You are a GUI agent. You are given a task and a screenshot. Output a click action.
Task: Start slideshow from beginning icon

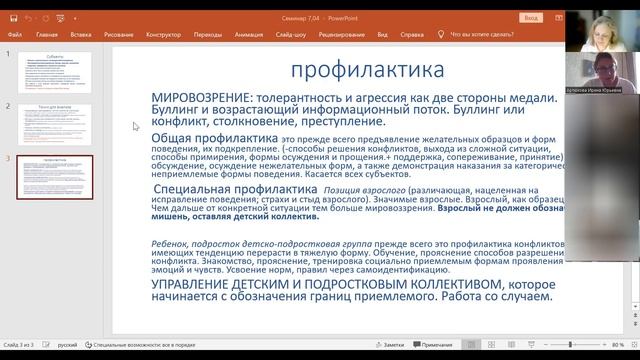point(60,18)
